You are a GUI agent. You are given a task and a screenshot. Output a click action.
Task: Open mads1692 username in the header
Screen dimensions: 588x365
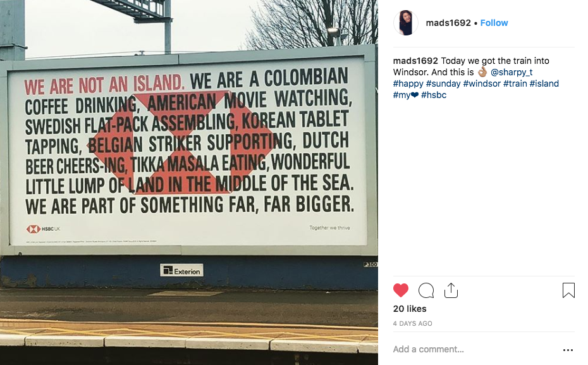pyautogui.click(x=448, y=23)
